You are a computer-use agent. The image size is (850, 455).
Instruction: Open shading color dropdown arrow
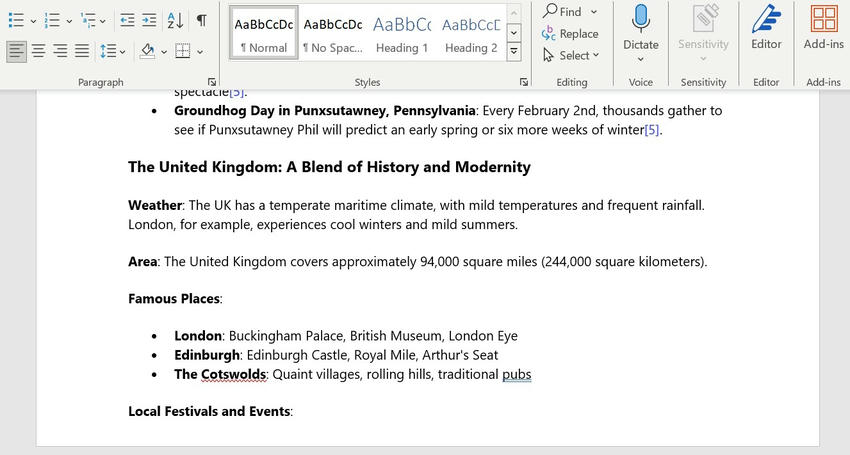pyautogui.click(x=164, y=52)
